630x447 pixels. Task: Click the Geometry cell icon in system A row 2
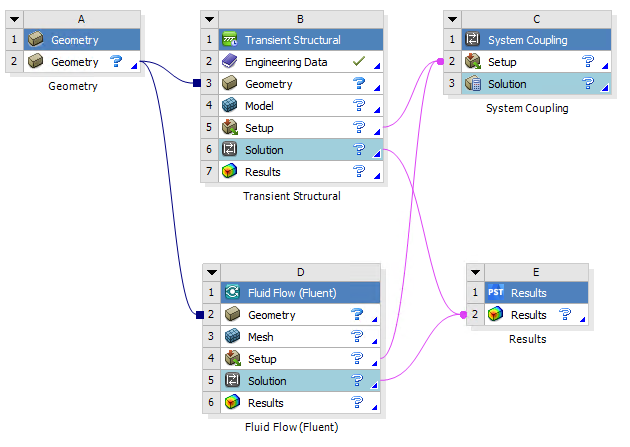[36, 61]
